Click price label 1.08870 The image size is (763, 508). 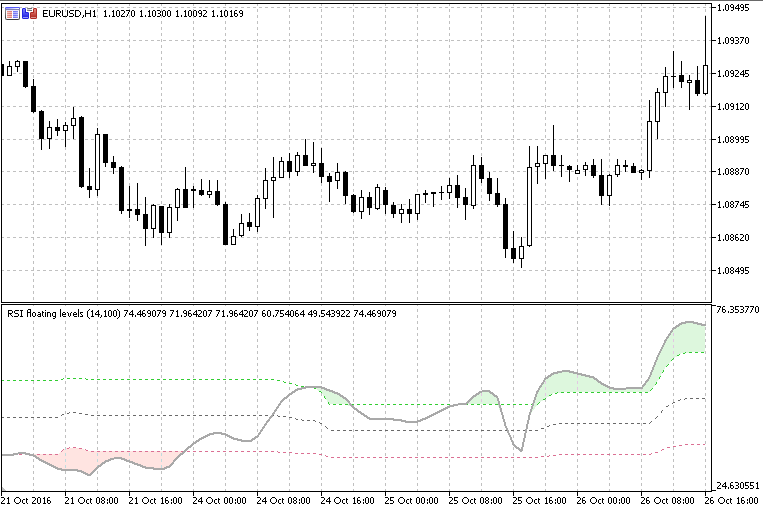[x=733, y=172]
